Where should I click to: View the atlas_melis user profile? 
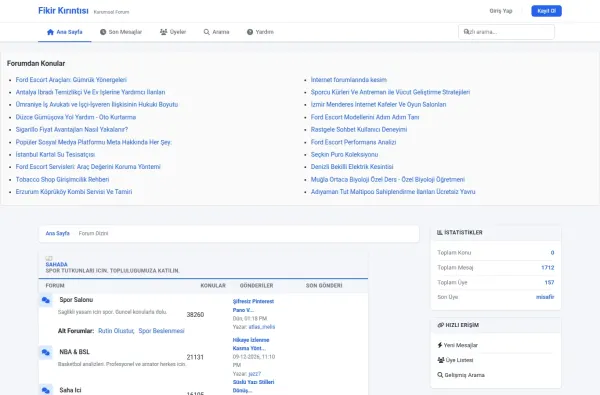[262, 327]
